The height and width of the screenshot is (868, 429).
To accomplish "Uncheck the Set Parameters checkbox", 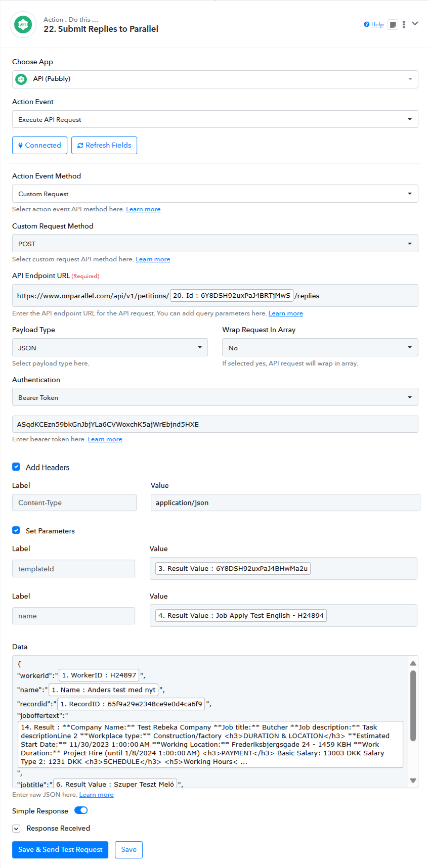I will click(x=16, y=530).
